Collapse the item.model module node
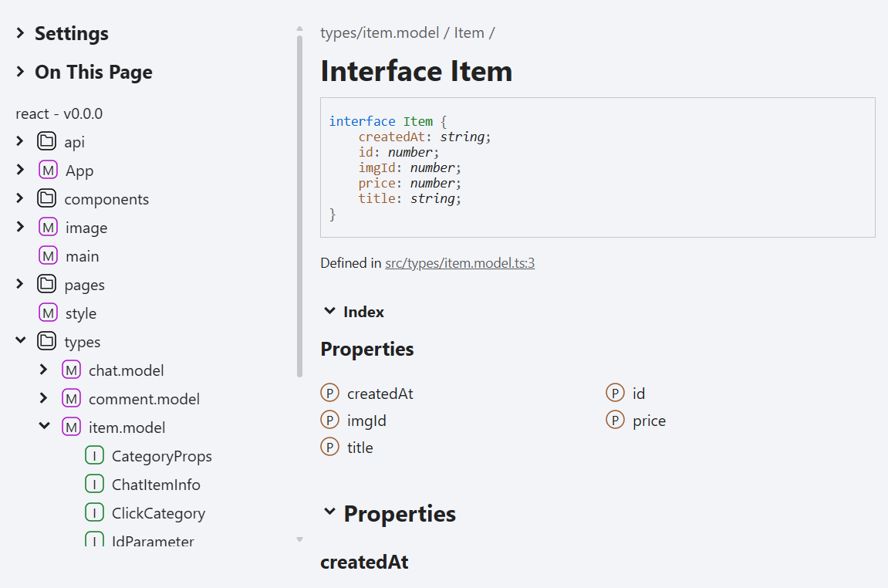This screenshot has width=888, height=588. [44, 425]
